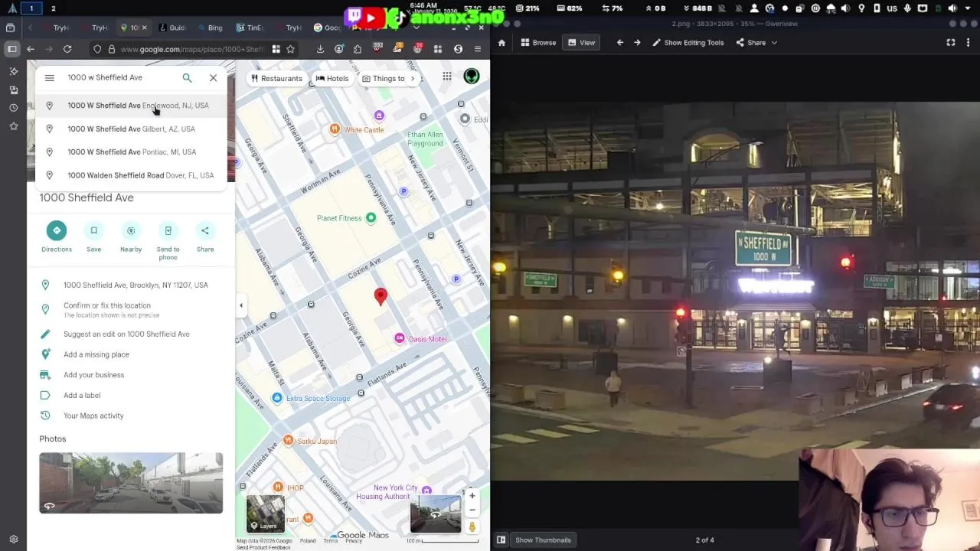The image size is (980, 551).
Task: Open browser downloads icon
Action: click(320, 49)
